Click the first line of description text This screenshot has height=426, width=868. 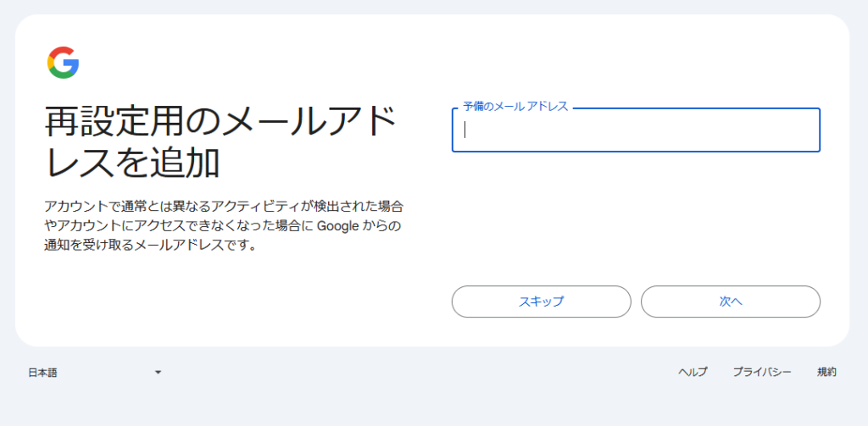[x=223, y=207]
